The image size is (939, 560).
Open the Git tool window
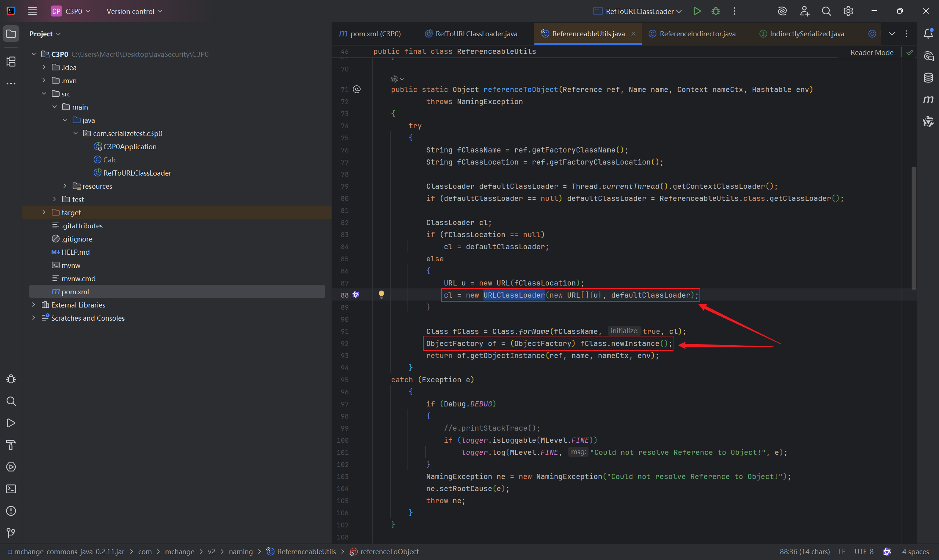point(11,533)
